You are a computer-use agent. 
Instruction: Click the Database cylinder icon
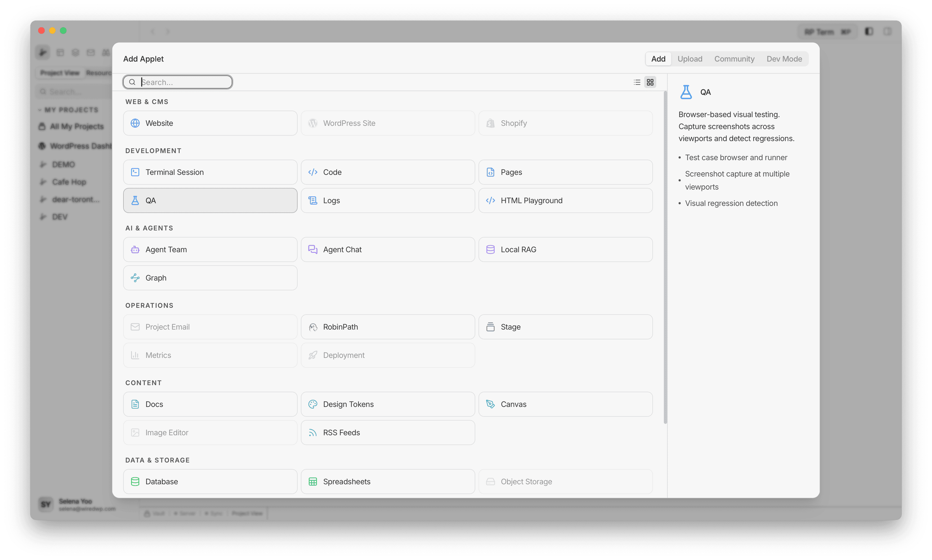pyautogui.click(x=135, y=482)
